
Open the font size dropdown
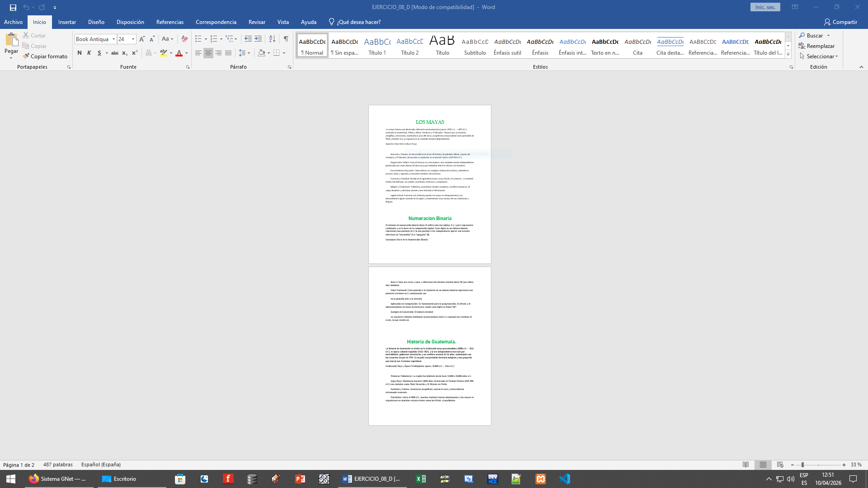click(133, 39)
